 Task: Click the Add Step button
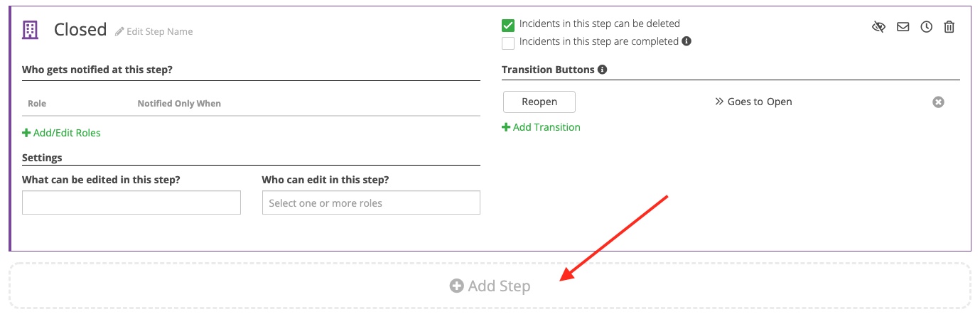click(490, 286)
